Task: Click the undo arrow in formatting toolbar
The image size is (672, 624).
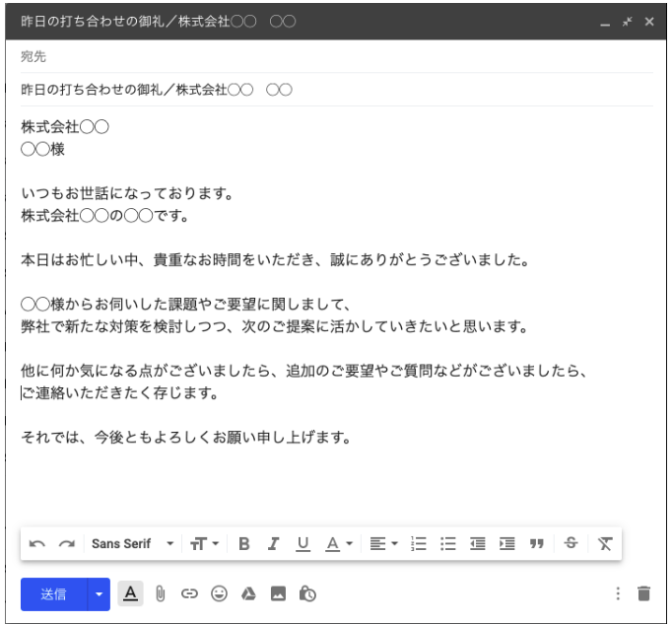Action: coord(36,543)
